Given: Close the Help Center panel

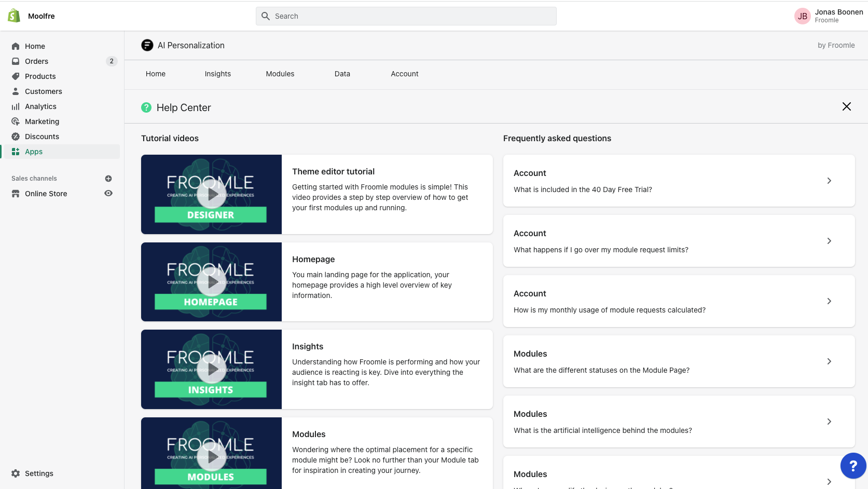Looking at the screenshot, I should pyautogui.click(x=846, y=106).
